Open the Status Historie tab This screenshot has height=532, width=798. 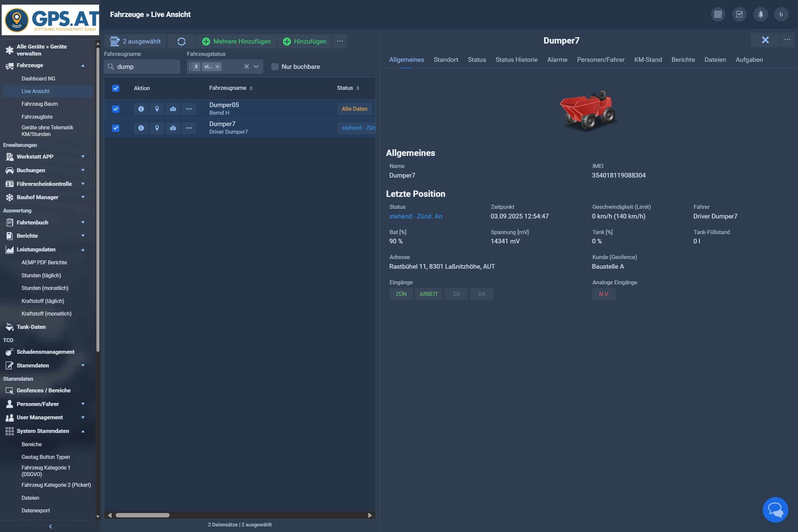click(x=516, y=60)
